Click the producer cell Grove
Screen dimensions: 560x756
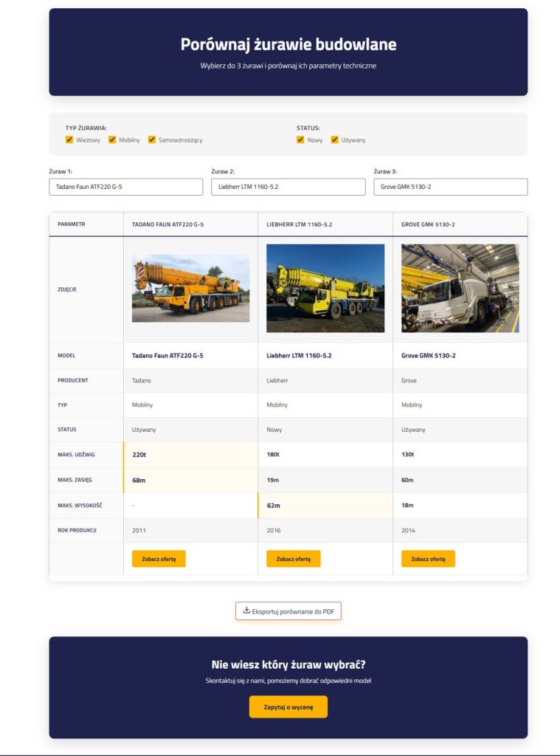click(409, 380)
